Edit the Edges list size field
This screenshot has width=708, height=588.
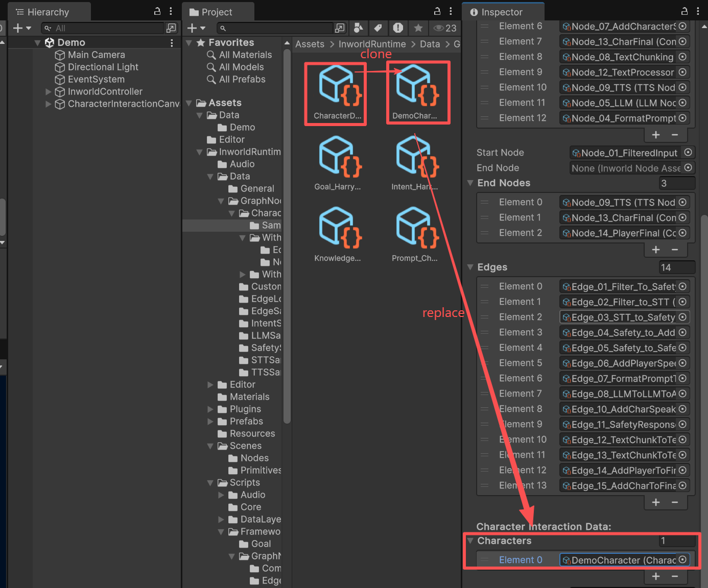[x=677, y=267]
